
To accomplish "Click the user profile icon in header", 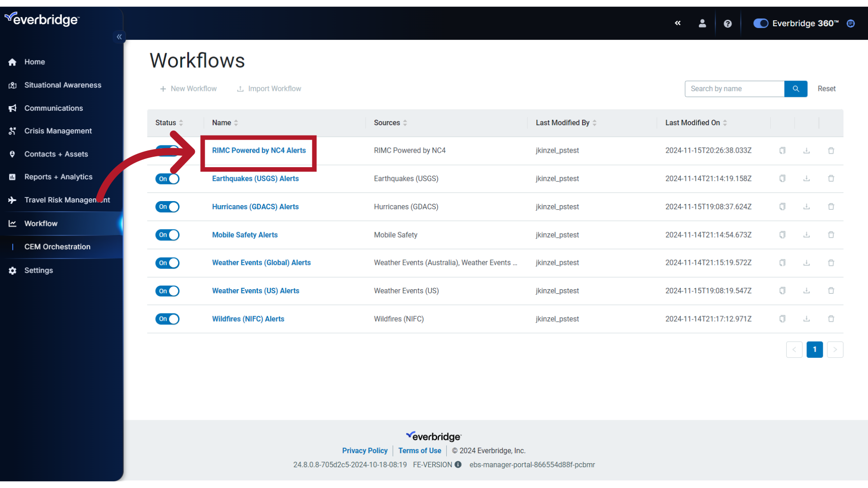I will point(703,24).
